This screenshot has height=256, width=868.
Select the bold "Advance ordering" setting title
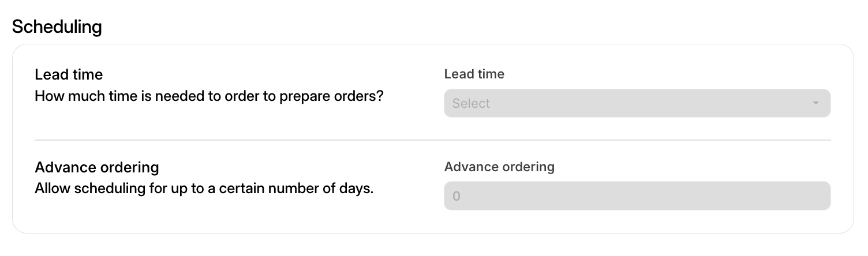click(x=96, y=167)
